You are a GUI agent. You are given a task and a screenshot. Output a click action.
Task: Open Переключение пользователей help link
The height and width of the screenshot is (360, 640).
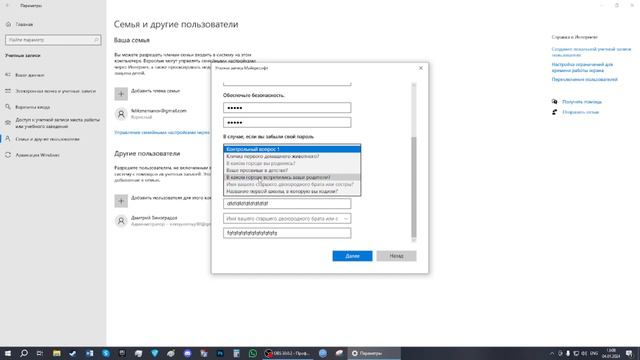(584, 80)
